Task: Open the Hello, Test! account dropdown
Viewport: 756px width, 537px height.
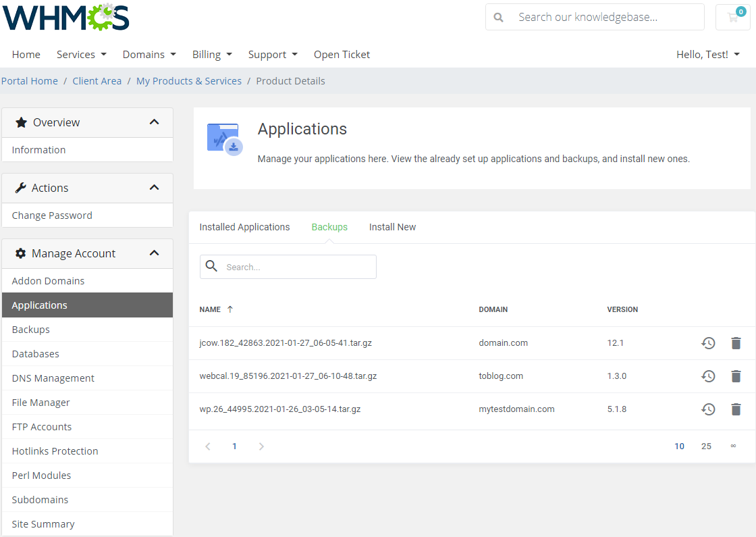Action: (708, 55)
